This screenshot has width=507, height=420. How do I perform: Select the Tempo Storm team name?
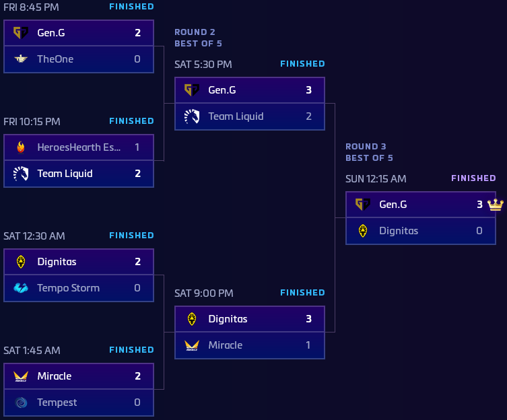coord(68,288)
